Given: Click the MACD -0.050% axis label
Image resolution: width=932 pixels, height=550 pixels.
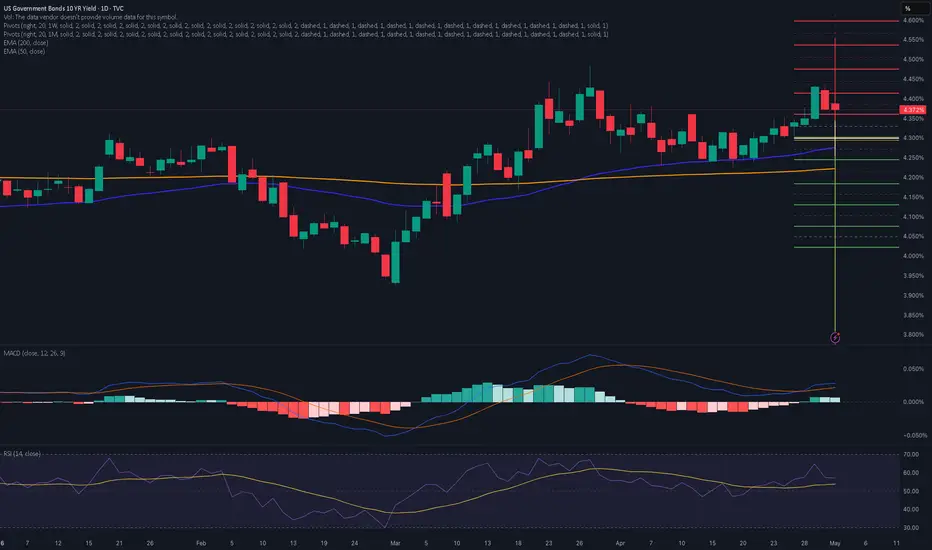Looking at the screenshot, I should (x=914, y=435).
